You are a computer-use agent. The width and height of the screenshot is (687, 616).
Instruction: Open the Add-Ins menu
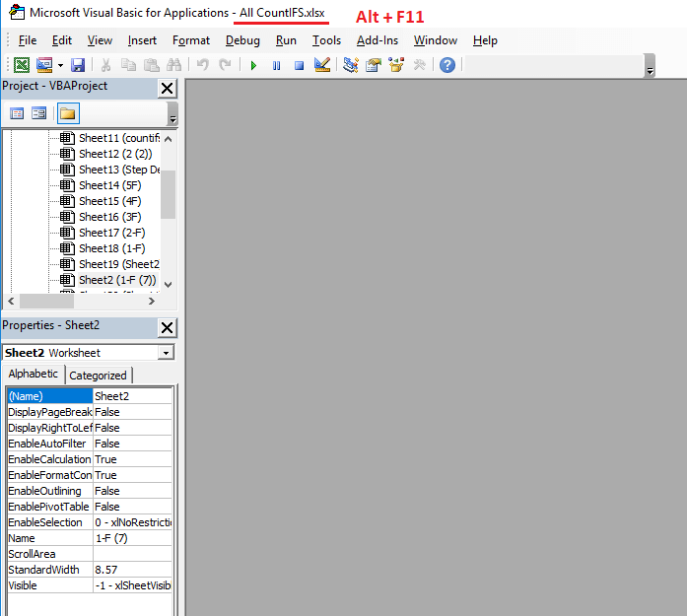[x=378, y=40]
